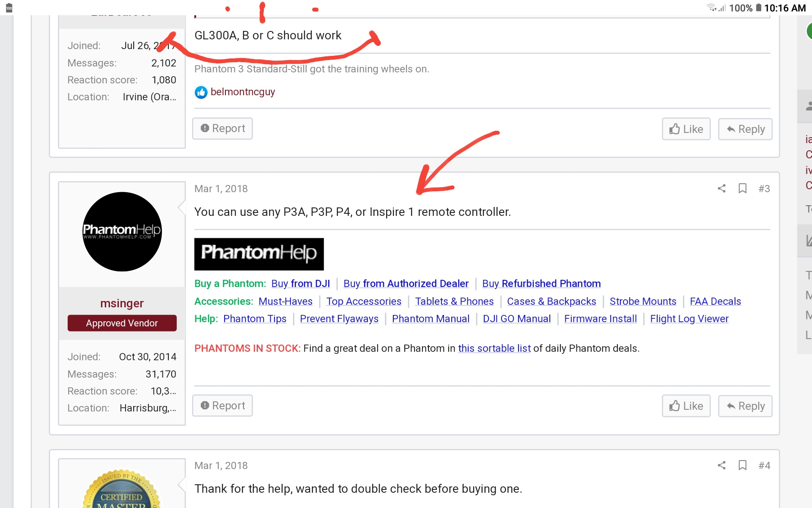
Task: Open the Phantom Tips link
Action: pyautogui.click(x=255, y=319)
